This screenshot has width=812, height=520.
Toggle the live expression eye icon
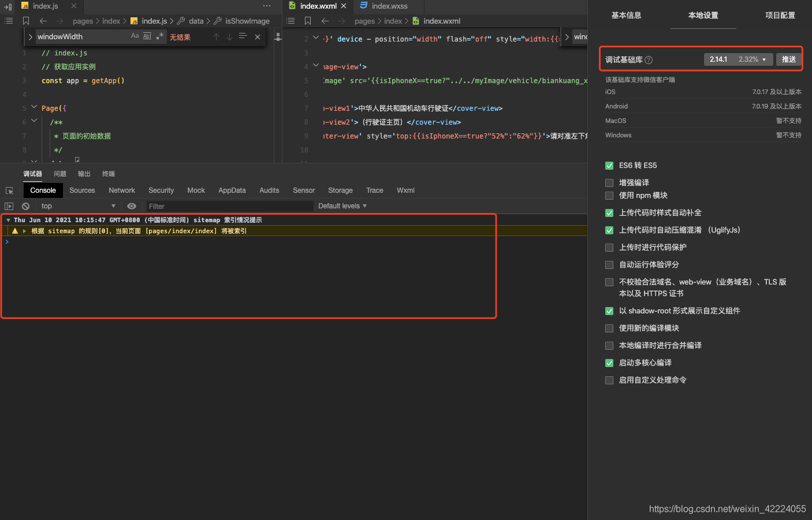132,206
